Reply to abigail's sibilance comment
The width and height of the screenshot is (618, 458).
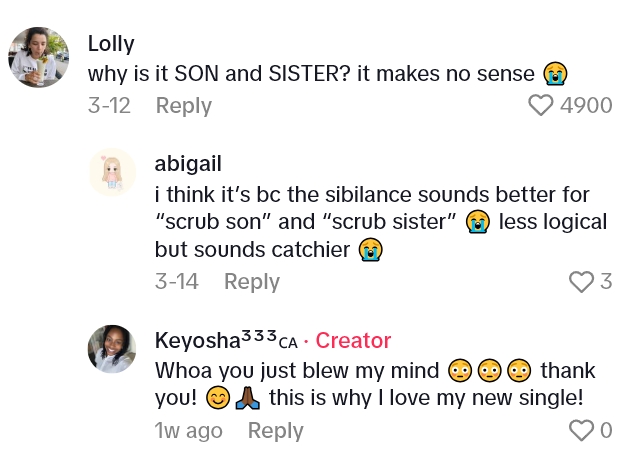click(252, 282)
